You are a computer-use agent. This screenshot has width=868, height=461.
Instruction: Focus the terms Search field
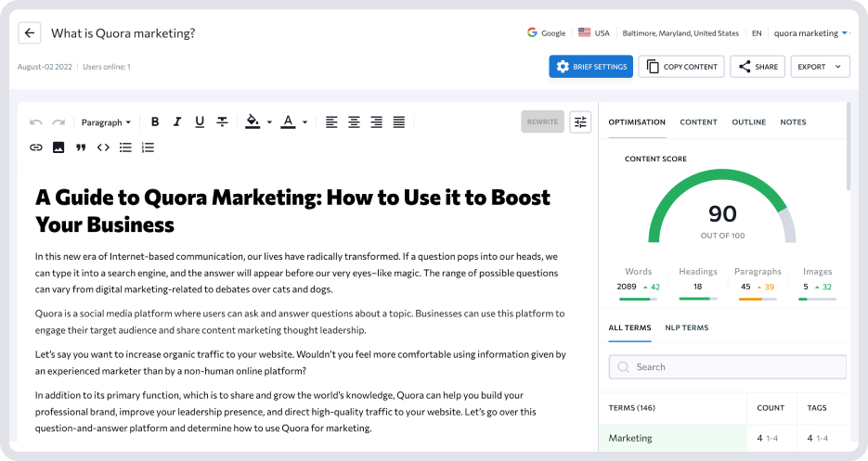pos(728,367)
